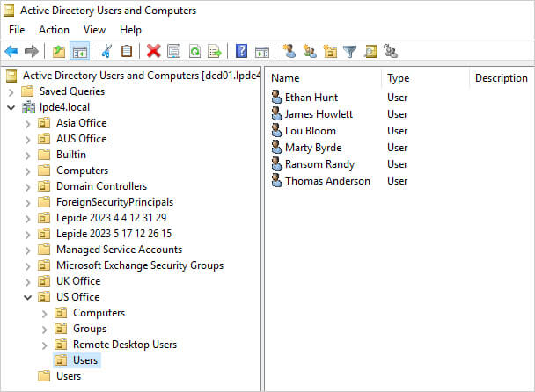535x392 pixels.
Task: Go back with the blue Back arrow
Action: 11,52
